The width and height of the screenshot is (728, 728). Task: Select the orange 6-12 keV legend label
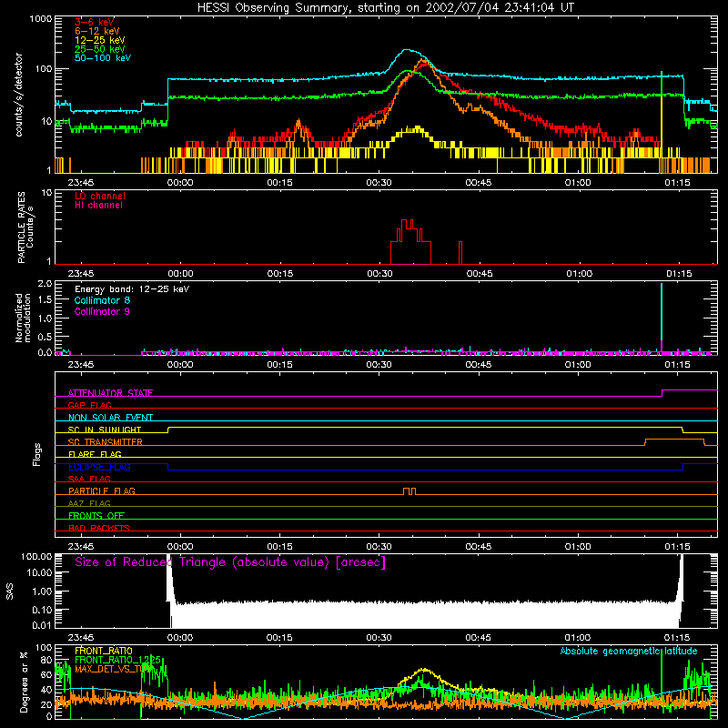pyautogui.click(x=97, y=31)
